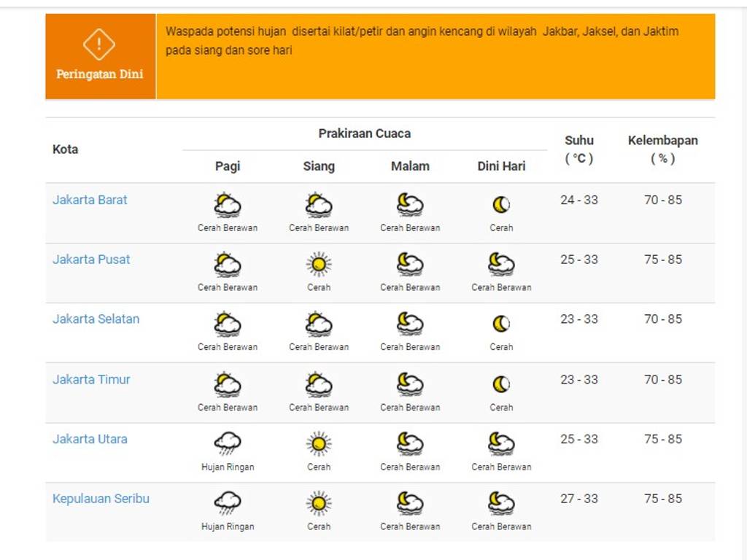Screen dimensions: 747x560
Task: Click Jakarta Utara morning light rain icon
Action: (228, 443)
